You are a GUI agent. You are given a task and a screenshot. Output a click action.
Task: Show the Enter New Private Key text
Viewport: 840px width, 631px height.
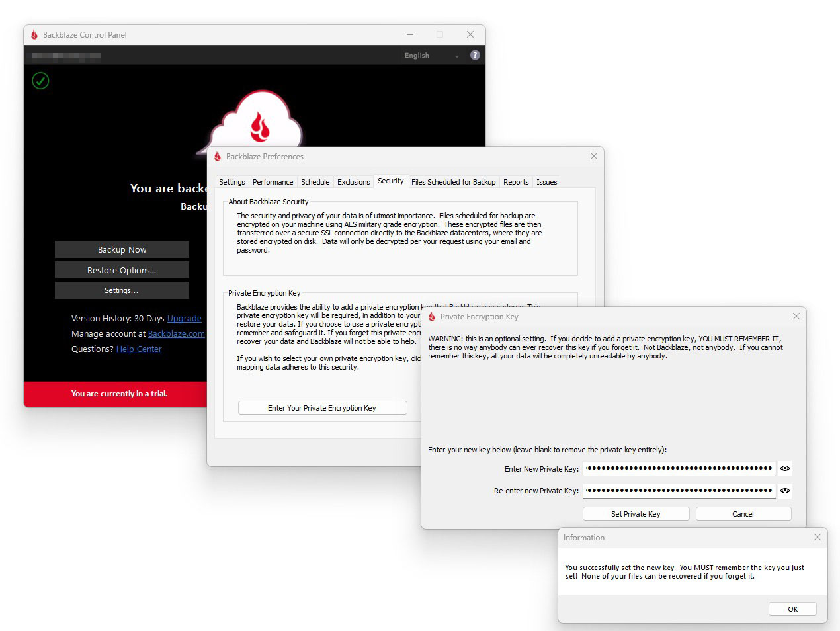(x=784, y=468)
